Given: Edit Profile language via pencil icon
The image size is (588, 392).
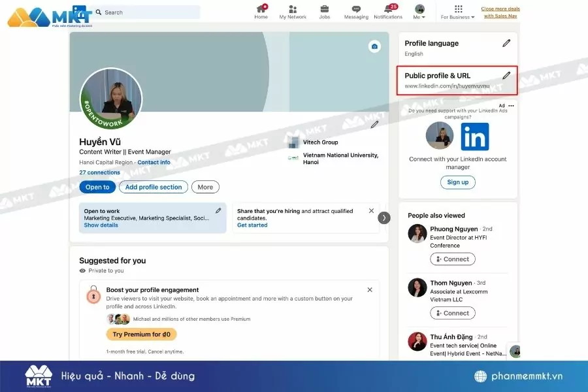Looking at the screenshot, I should tap(506, 43).
